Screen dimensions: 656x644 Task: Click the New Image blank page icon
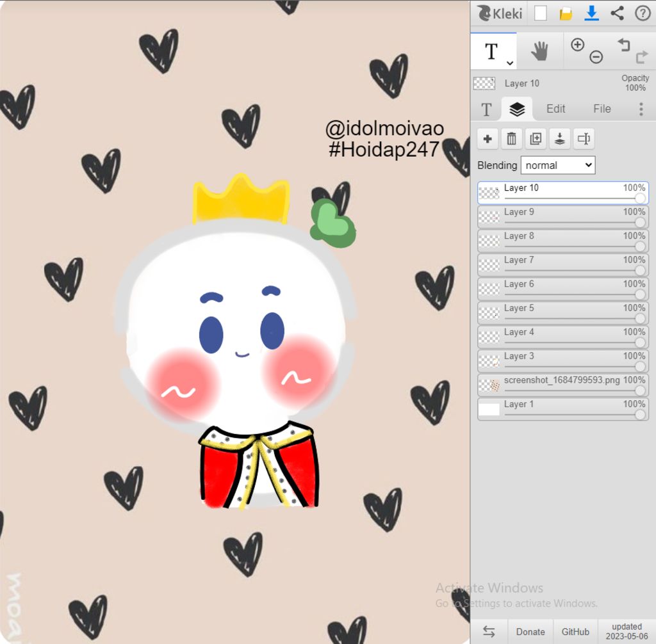point(541,13)
